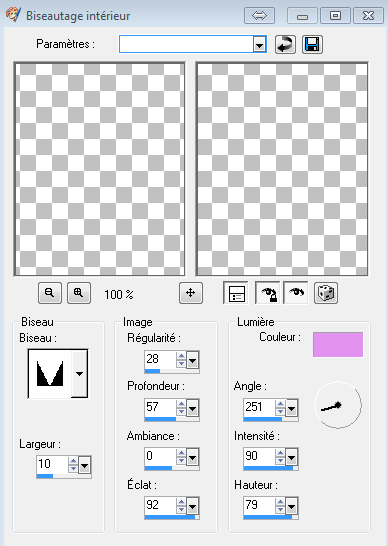
Task: Click the paint palette app icon in title bar
Action: coord(13,15)
